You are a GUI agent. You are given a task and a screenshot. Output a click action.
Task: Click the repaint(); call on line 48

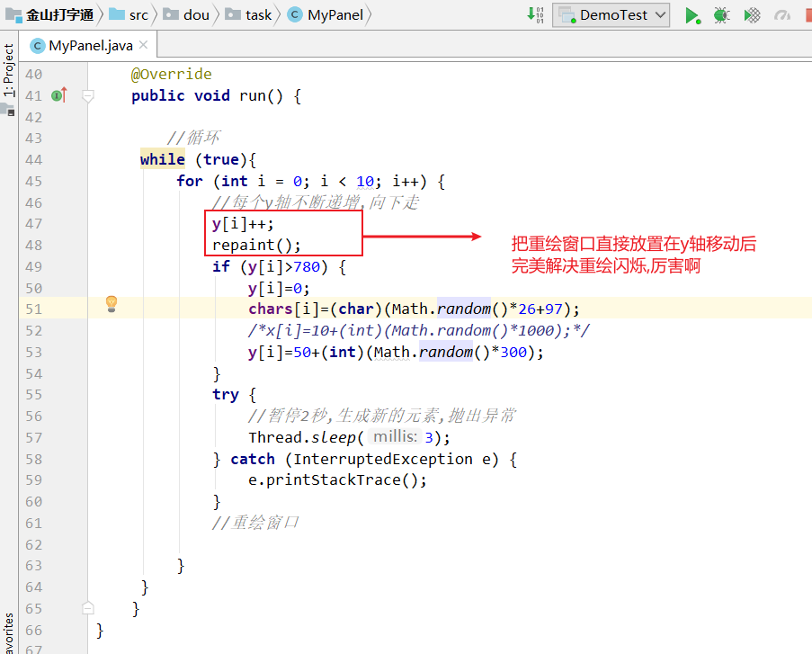(x=256, y=245)
